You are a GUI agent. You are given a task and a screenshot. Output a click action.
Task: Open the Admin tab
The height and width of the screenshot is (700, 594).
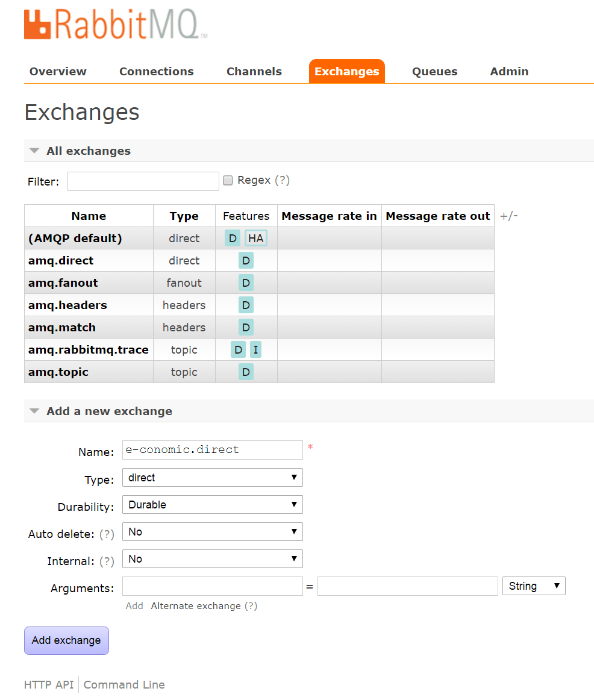509,72
